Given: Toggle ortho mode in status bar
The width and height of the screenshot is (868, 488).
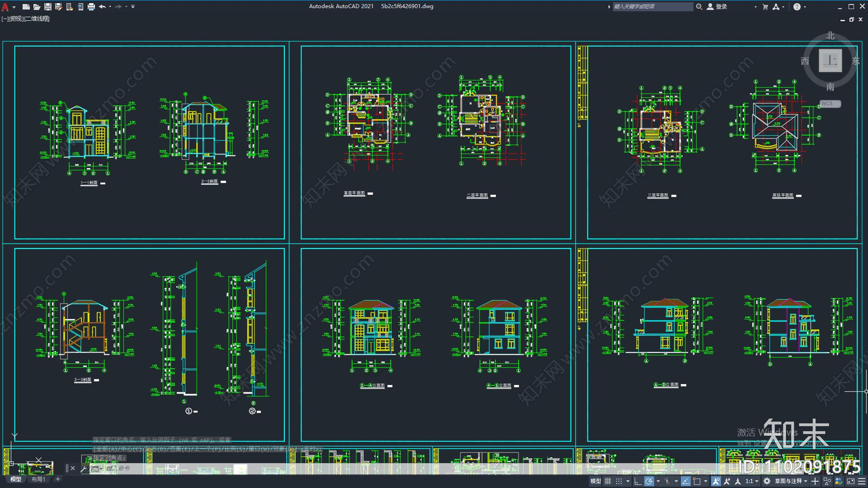Looking at the screenshot, I should click(x=638, y=481).
